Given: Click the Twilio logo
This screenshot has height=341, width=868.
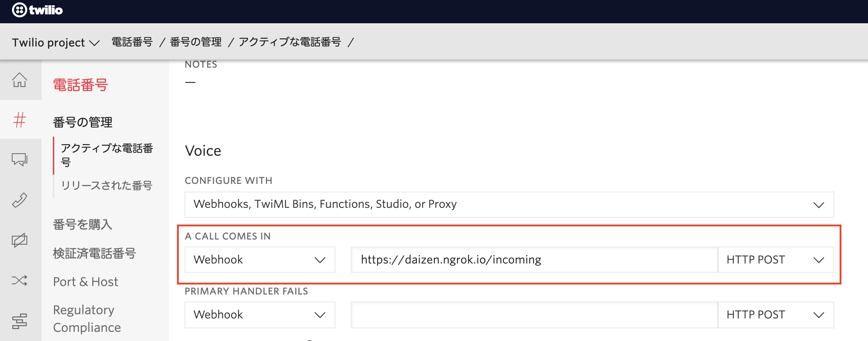Looking at the screenshot, I should click(37, 10).
